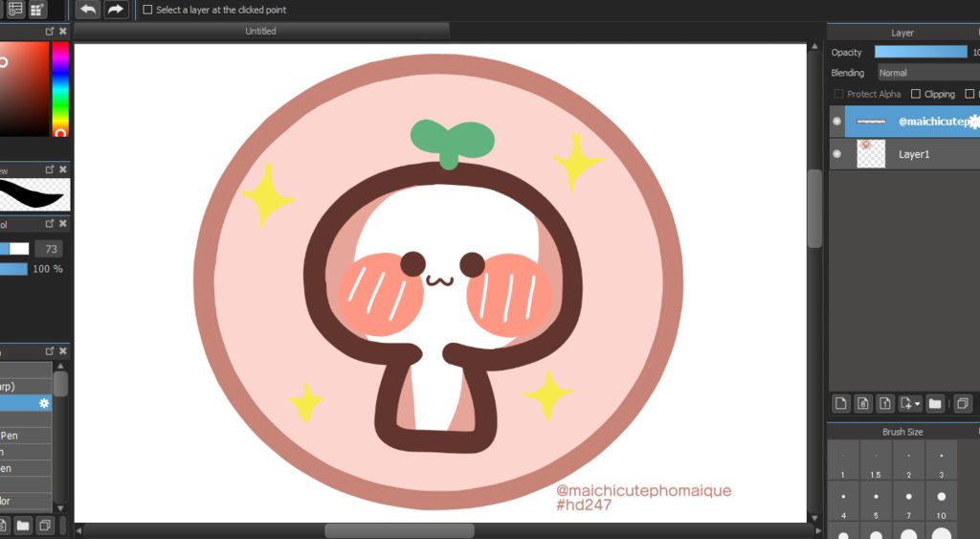Open the Blending mode dropdown
This screenshot has width=980, height=539.
[x=928, y=73]
